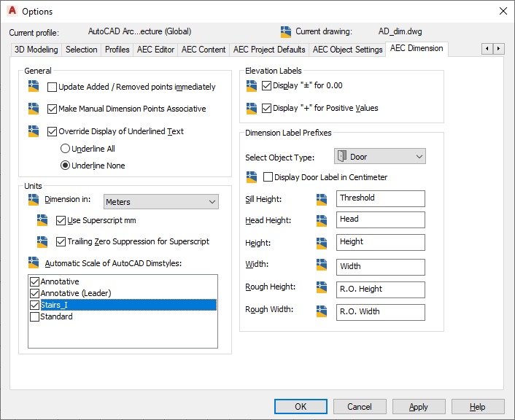Image resolution: width=515 pixels, height=420 pixels.
Task: Click the OK button
Action: click(301, 407)
